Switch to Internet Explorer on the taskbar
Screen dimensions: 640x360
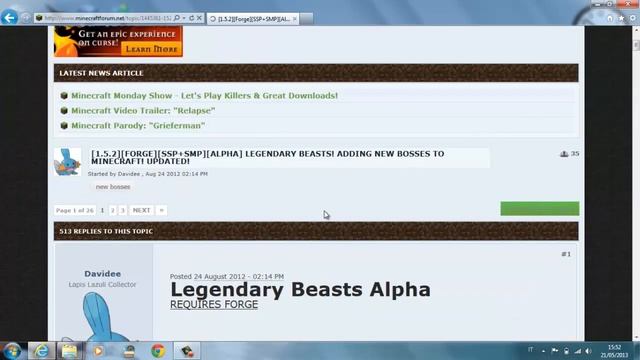[x=41, y=351]
